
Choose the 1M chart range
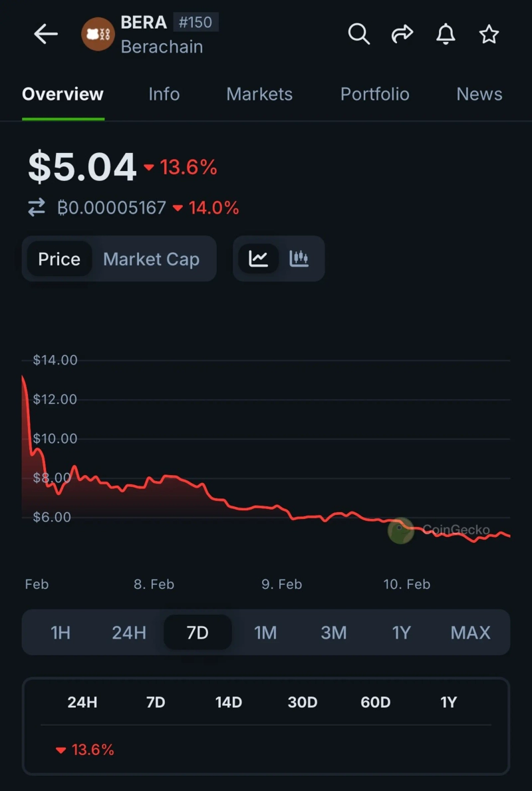pos(265,632)
